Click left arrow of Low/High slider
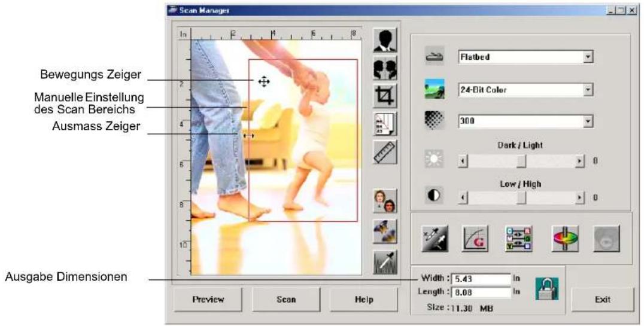 [x=463, y=198]
